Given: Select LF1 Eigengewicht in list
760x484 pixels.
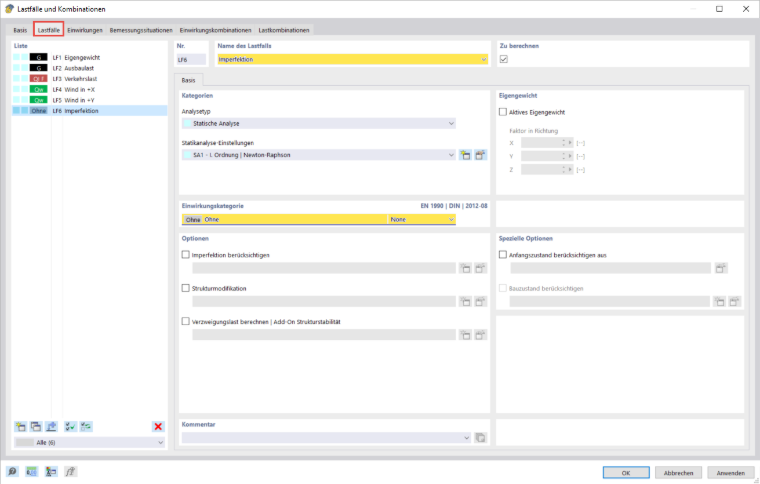Looking at the screenshot, I should (x=90, y=57).
